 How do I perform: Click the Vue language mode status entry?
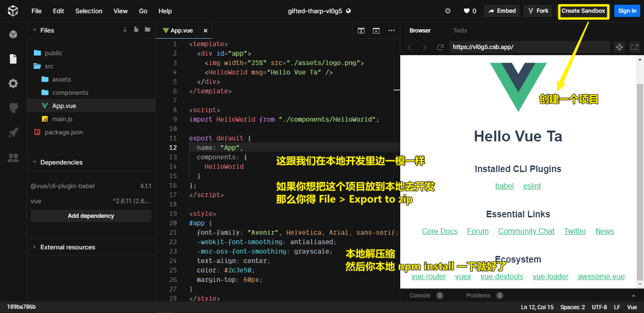pos(632,307)
